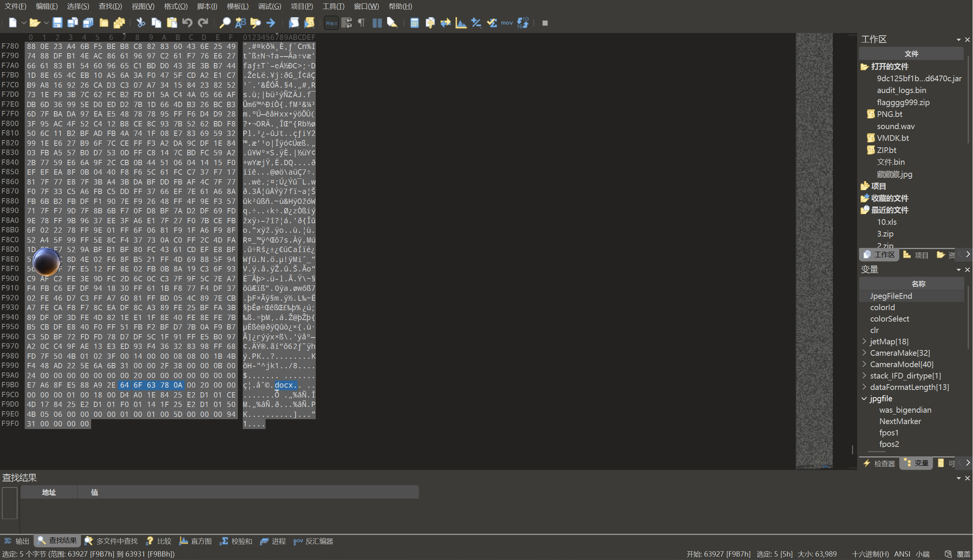Toggle the show whitespace pilcrow icon
This screenshot has width=973, height=560.
[x=361, y=23]
